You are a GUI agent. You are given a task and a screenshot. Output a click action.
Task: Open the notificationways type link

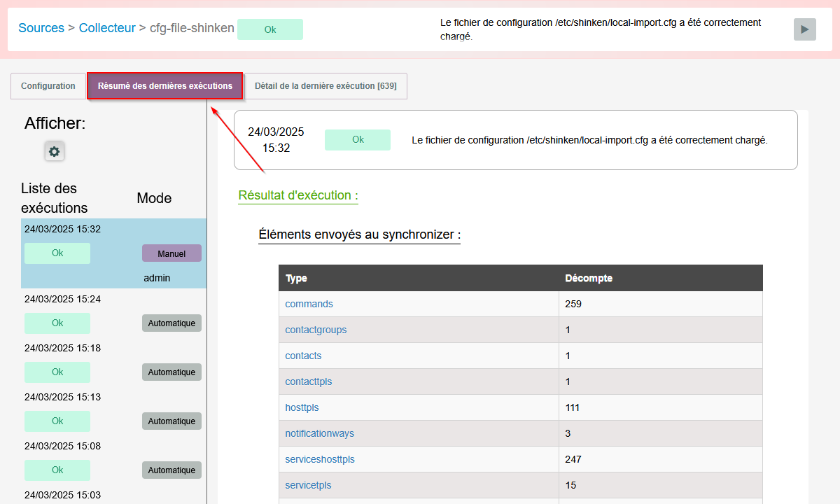pos(319,433)
